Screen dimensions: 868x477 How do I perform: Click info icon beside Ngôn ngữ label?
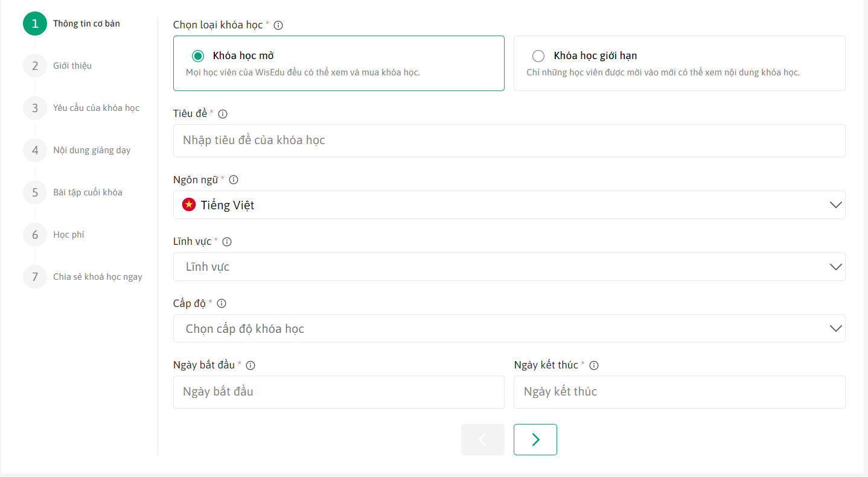pos(234,180)
